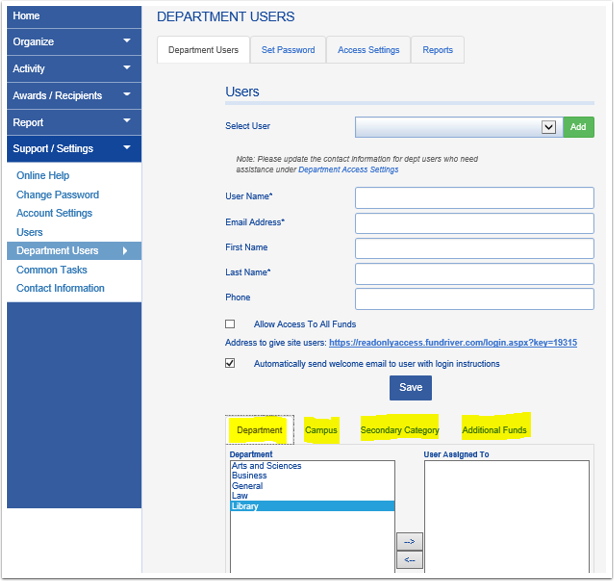Open Common Tasks in sidebar
This screenshot has height=581, width=614.
tap(52, 270)
